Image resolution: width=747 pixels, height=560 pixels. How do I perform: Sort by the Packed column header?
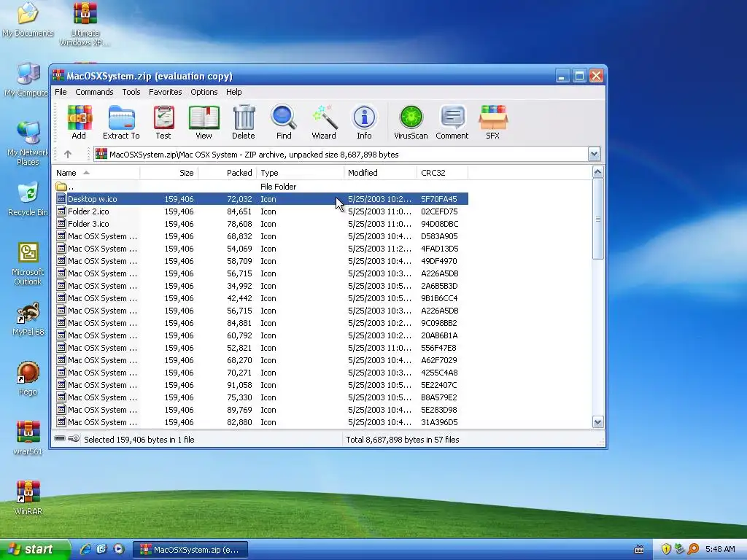tap(228, 173)
